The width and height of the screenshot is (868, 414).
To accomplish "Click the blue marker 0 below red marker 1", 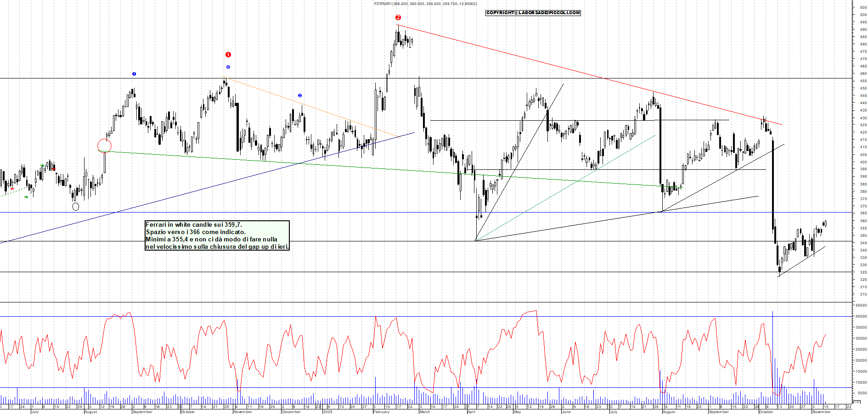I will tap(227, 67).
